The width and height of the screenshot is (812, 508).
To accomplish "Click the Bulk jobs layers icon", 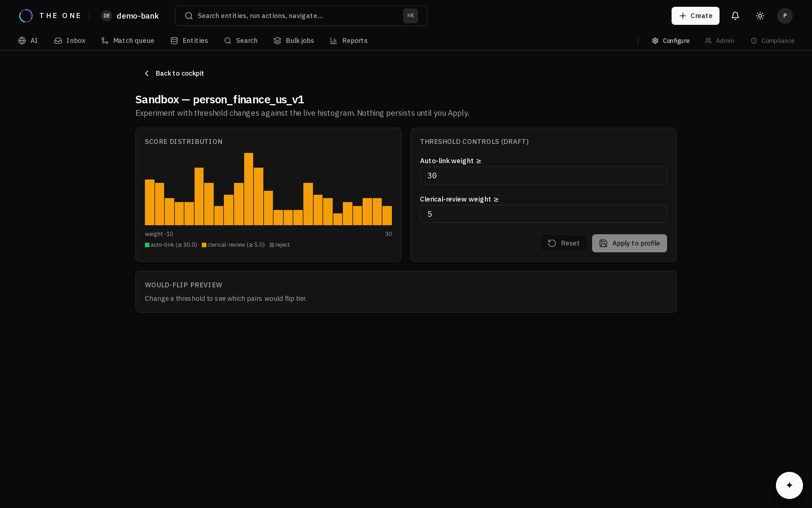I will tap(277, 41).
